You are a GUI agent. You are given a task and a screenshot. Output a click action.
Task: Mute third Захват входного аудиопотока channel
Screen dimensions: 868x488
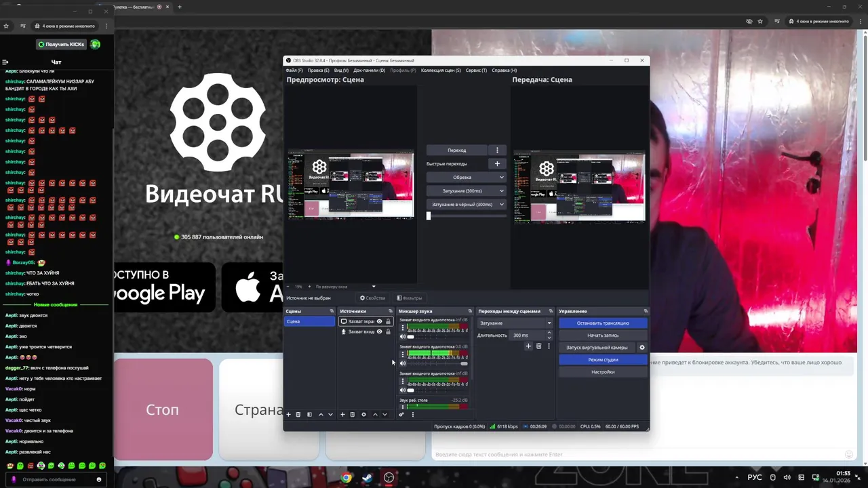402,390
